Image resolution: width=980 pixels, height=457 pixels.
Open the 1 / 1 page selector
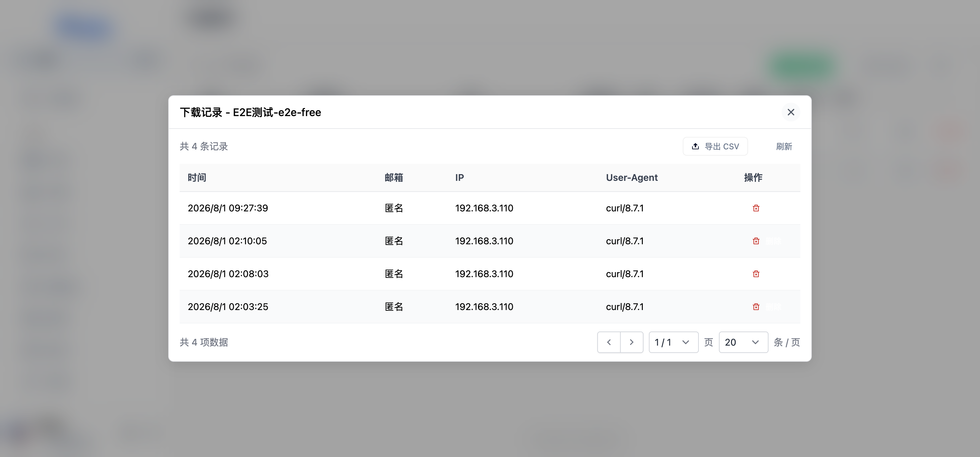(673, 342)
